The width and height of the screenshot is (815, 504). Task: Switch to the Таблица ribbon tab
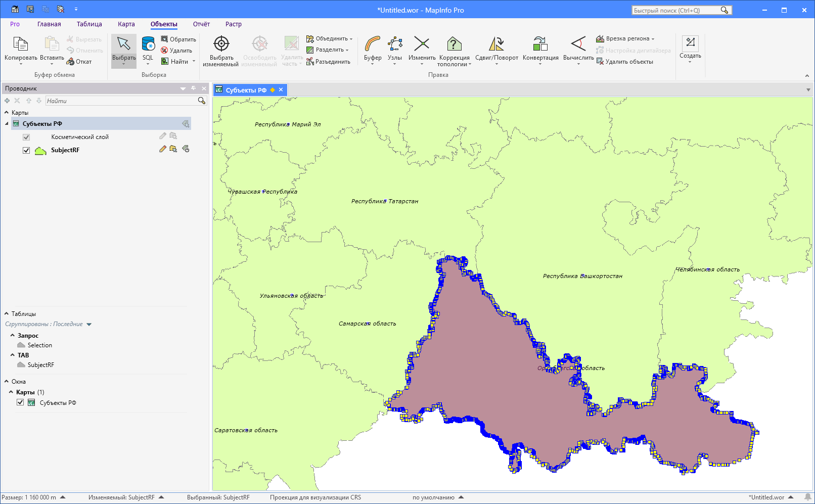tap(89, 24)
